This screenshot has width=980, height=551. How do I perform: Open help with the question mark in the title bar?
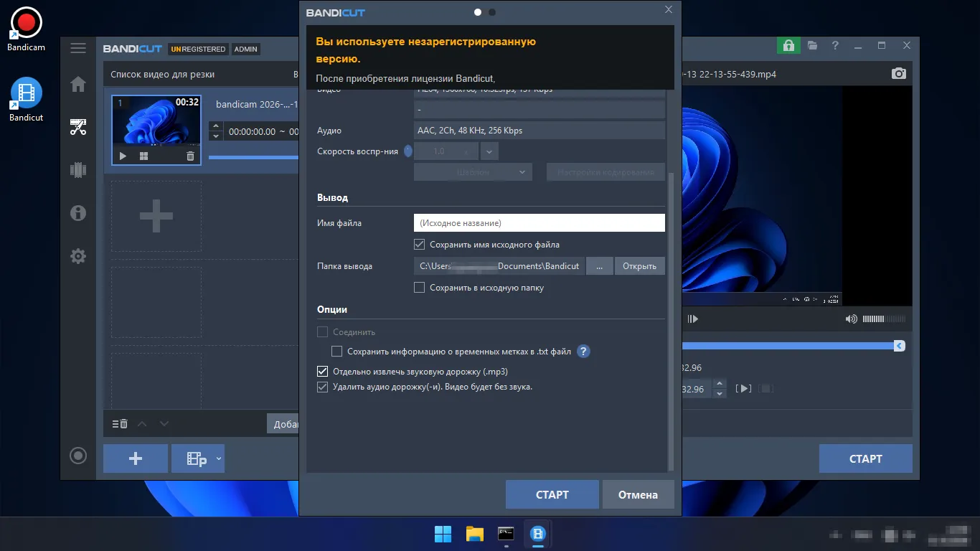835,45
